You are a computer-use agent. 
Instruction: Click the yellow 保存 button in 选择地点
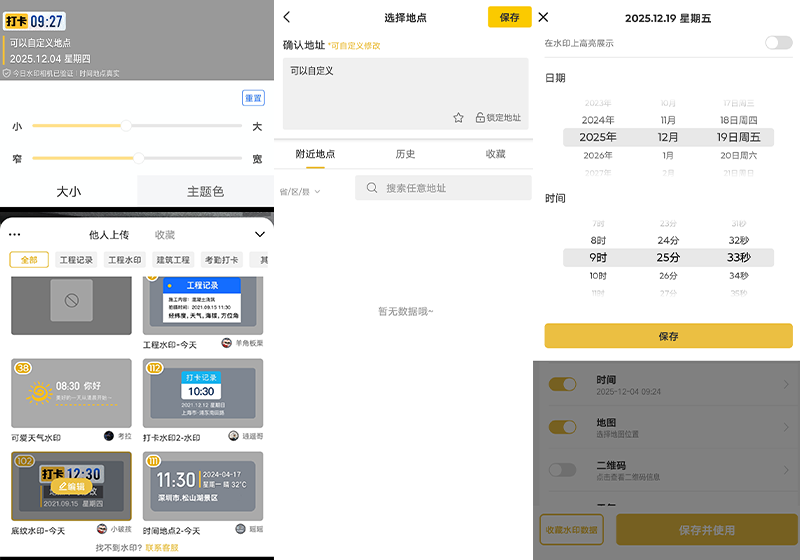(509, 17)
